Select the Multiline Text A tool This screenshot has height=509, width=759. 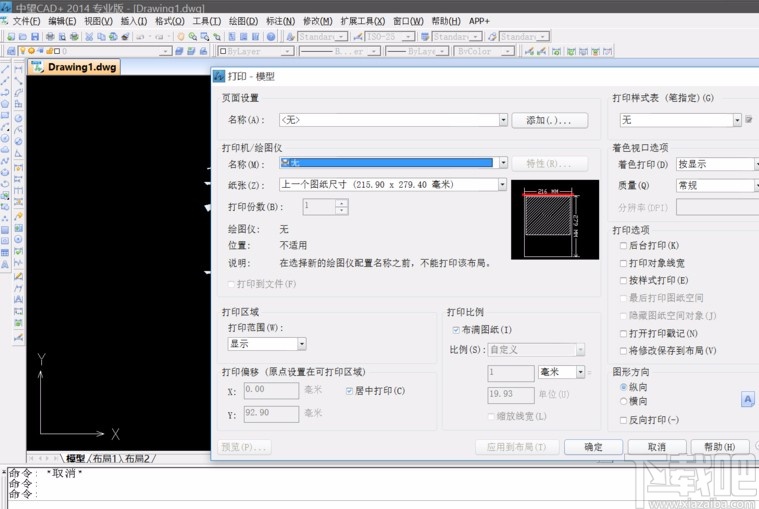[5, 265]
